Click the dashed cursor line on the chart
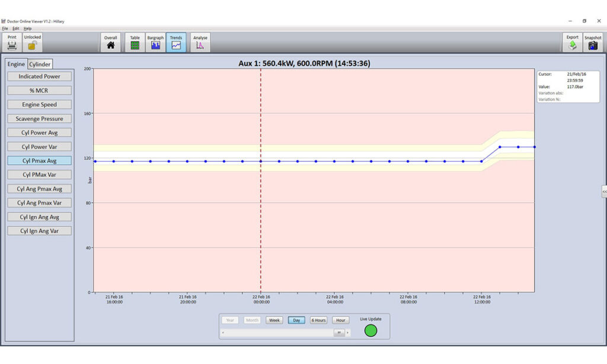Screen dimensions: 607x364 (261, 178)
